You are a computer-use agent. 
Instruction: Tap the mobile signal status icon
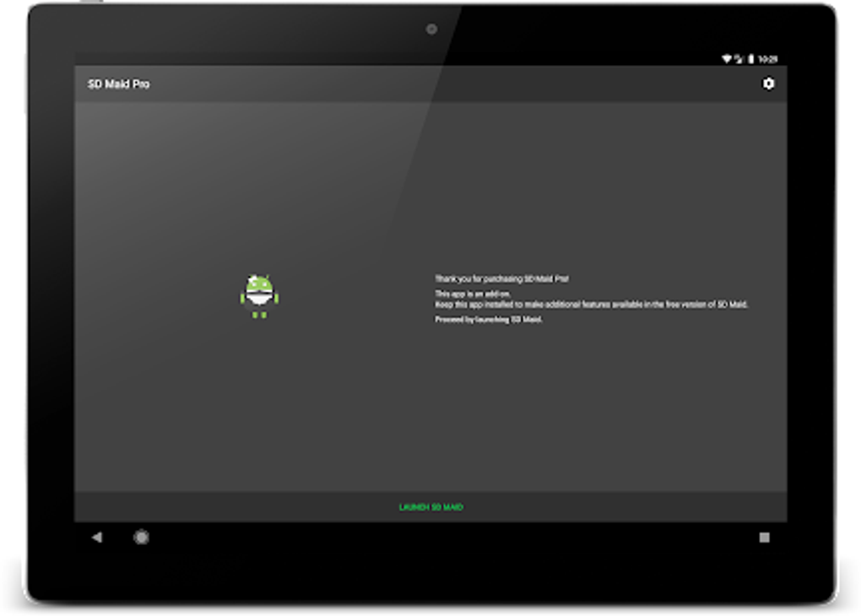click(x=739, y=59)
